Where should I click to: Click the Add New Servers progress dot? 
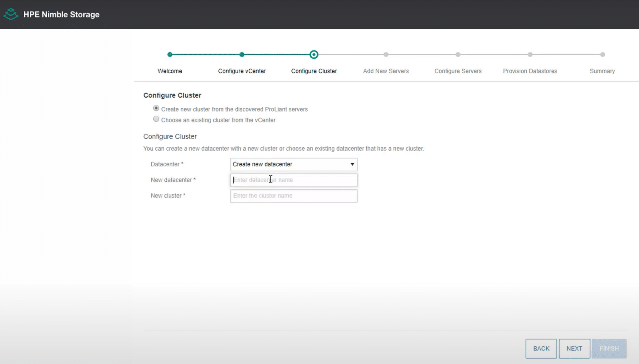point(386,55)
